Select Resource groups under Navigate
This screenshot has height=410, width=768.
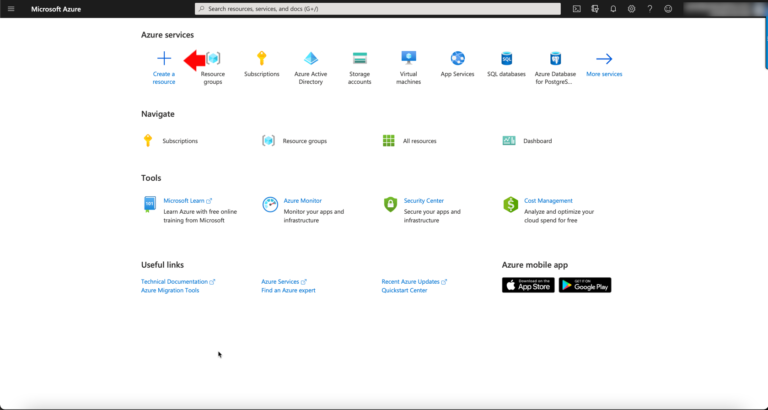coord(305,141)
